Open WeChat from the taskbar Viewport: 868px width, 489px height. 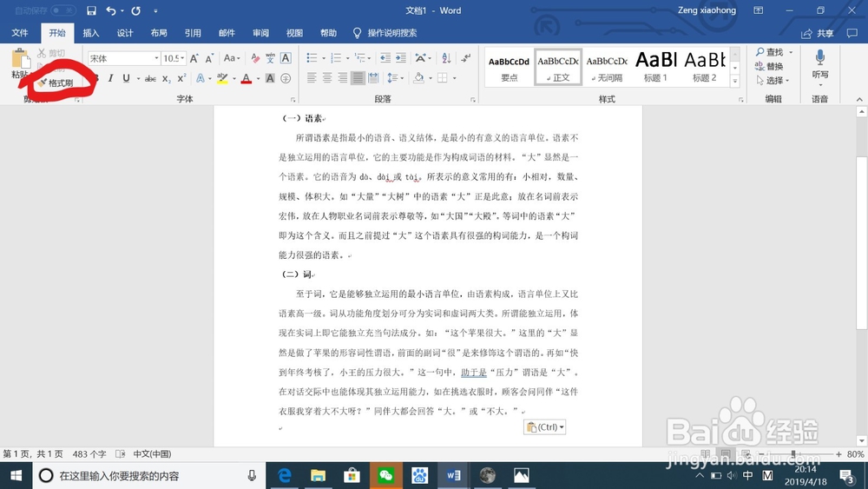(386, 476)
